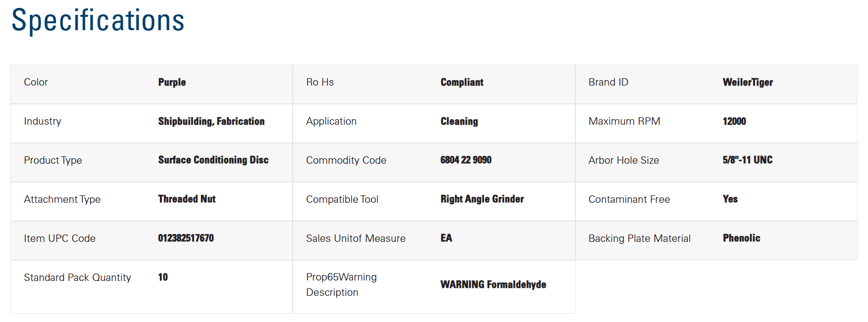The width and height of the screenshot is (868, 322).
Task: Click the Prop65Warning Description label
Action: point(341,284)
